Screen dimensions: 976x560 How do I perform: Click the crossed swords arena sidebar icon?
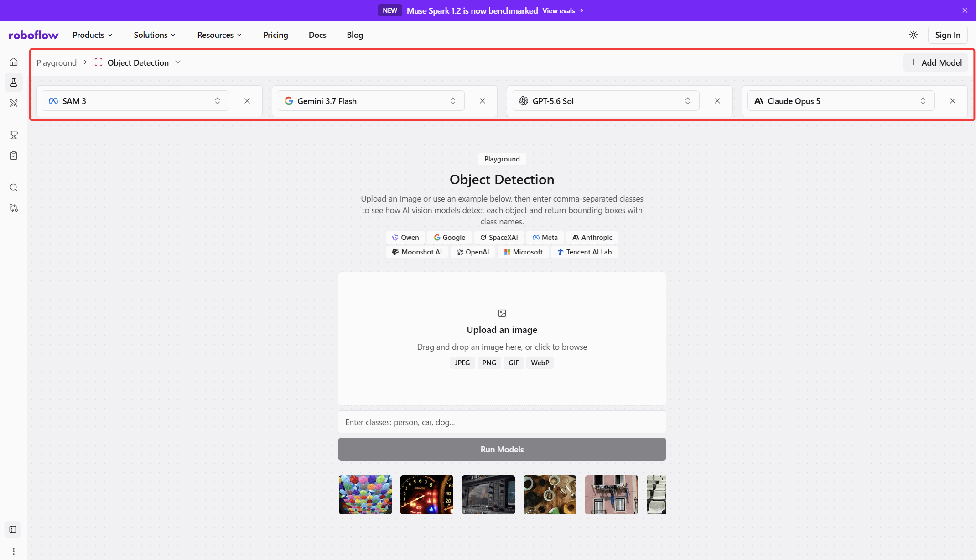pos(14,103)
